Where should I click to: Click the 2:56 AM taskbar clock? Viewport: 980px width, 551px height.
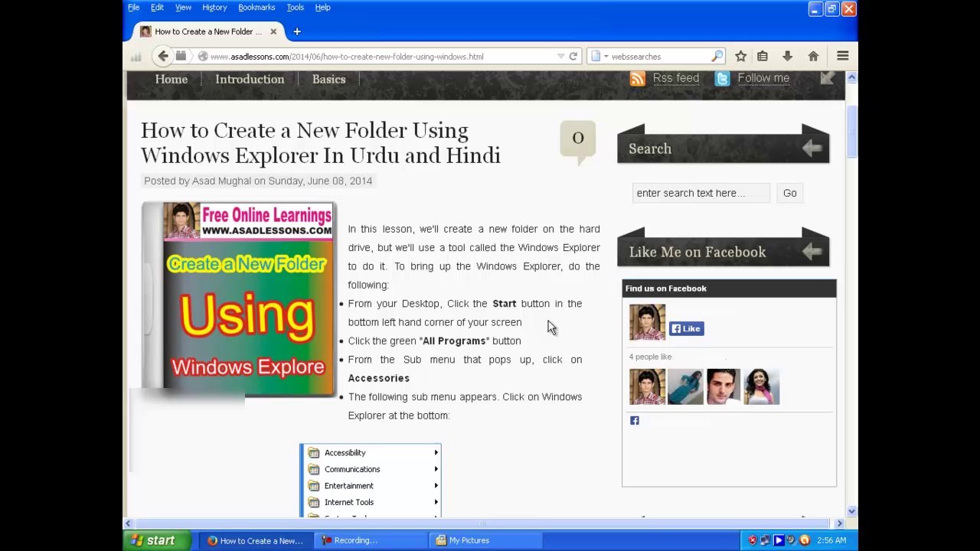pos(831,540)
